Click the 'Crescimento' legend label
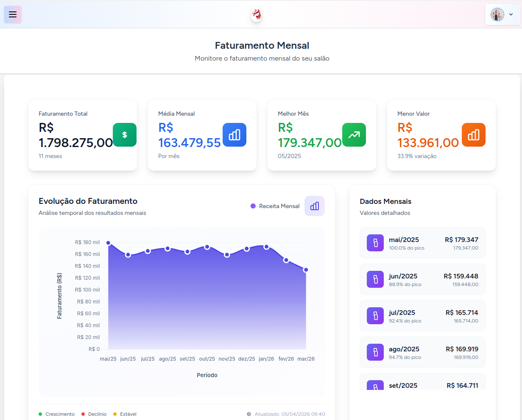This screenshot has height=420, width=522. tap(60, 414)
